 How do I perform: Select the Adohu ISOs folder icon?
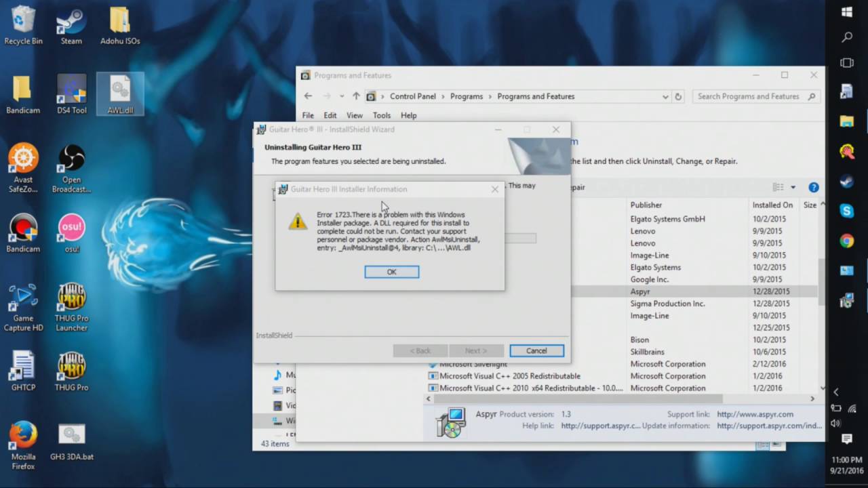120,26
